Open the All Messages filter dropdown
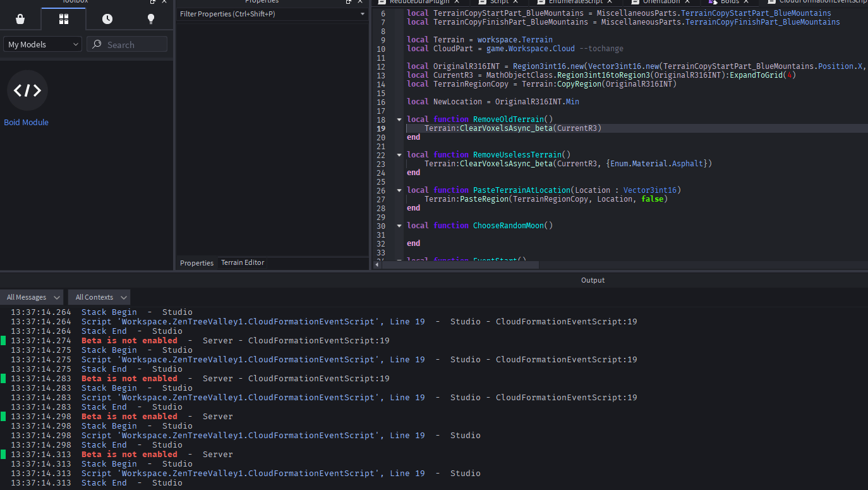 tap(32, 297)
